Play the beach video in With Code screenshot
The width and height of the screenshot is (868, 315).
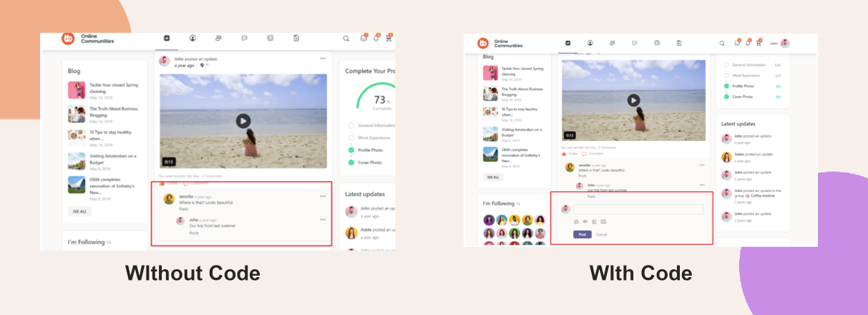pyautogui.click(x=633, y=100)
